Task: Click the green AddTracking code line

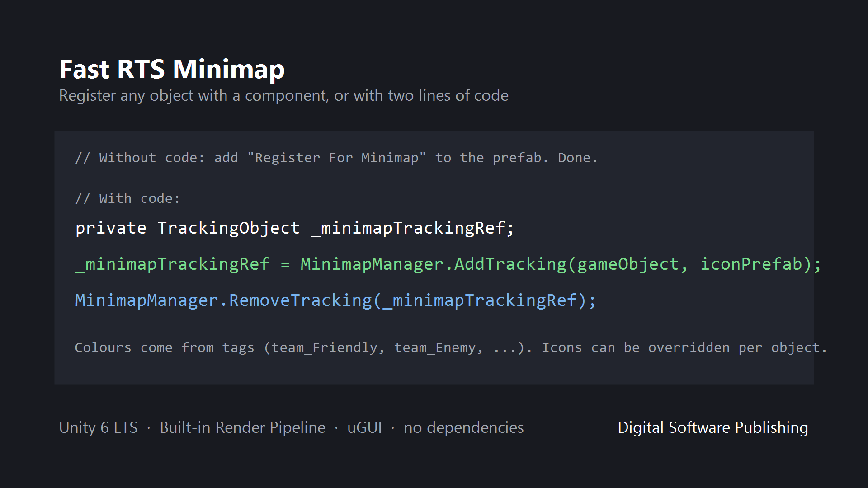Action: tap(448, 264)
